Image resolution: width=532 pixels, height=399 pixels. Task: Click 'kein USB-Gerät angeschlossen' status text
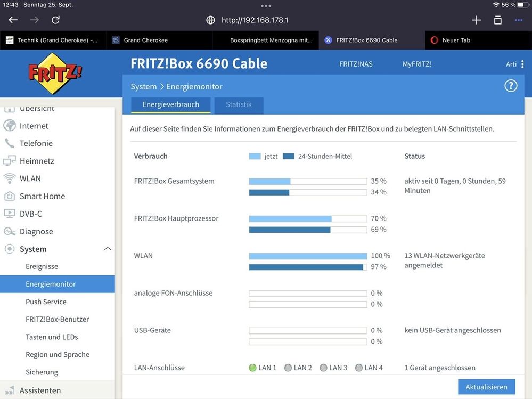pos(453,330)
